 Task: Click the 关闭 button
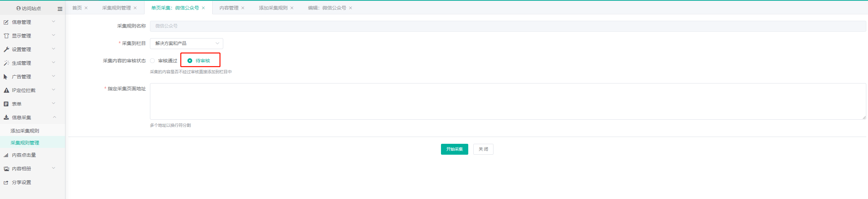(483, 149)
